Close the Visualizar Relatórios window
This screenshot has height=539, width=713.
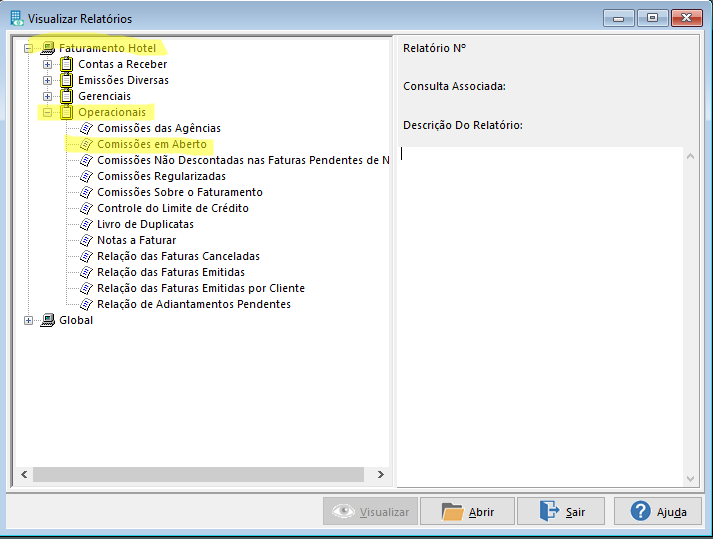687,18
